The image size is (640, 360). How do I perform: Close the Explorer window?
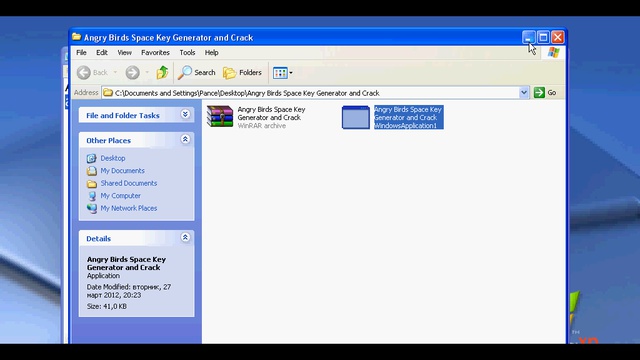[x=558, y=37]
